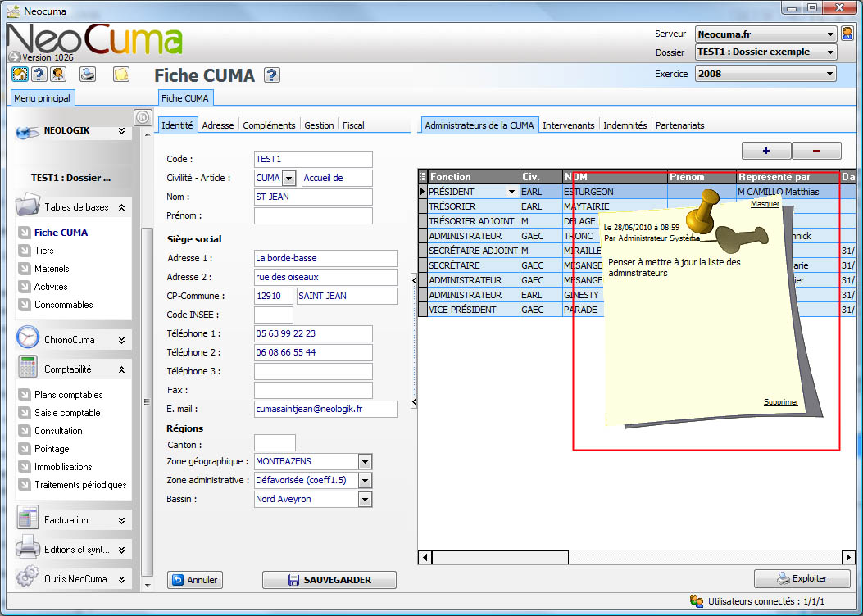The height and width of the screenshot is (616, 863).
Task: Open help beside the Fiche CUMA title
Action: click(x=272, y=75)
